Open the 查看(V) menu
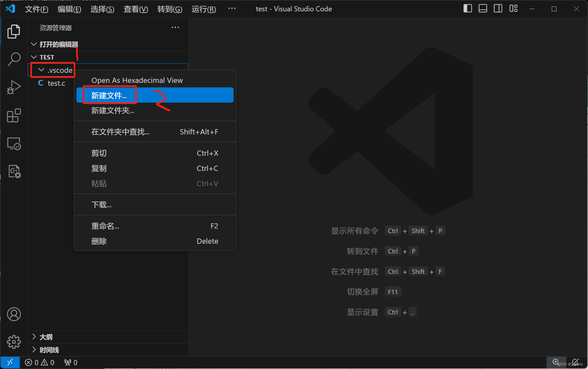This screenshot has height=369, width=588. [136, 9]
